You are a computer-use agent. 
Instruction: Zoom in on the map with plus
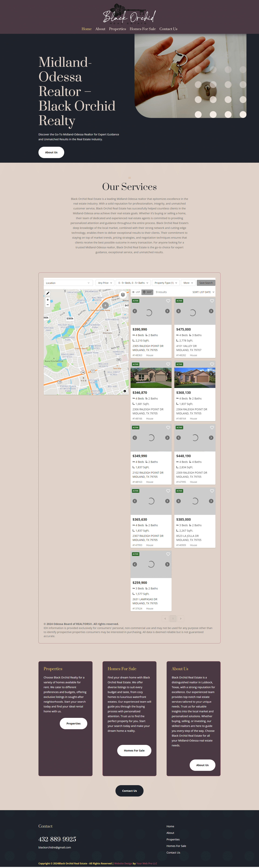[x=48, y=300]
